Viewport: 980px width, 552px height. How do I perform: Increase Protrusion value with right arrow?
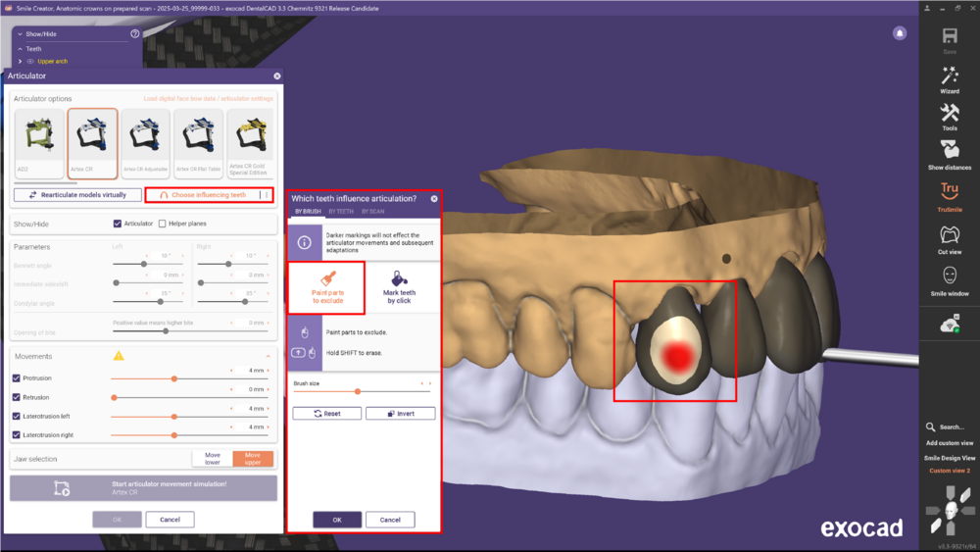pos(269,371)
